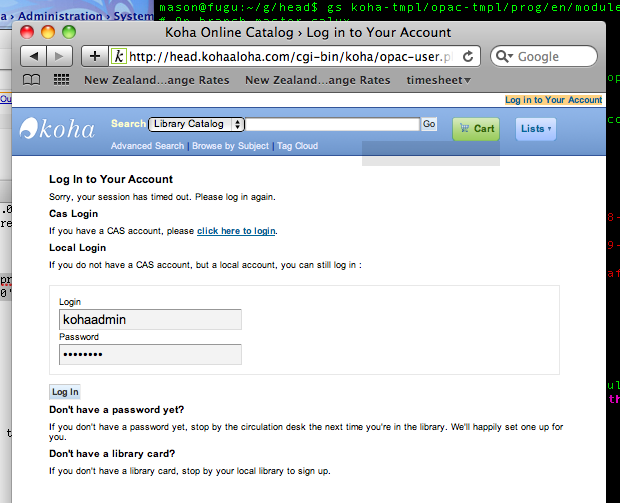Click the Login username field

[x=150, y=319]
